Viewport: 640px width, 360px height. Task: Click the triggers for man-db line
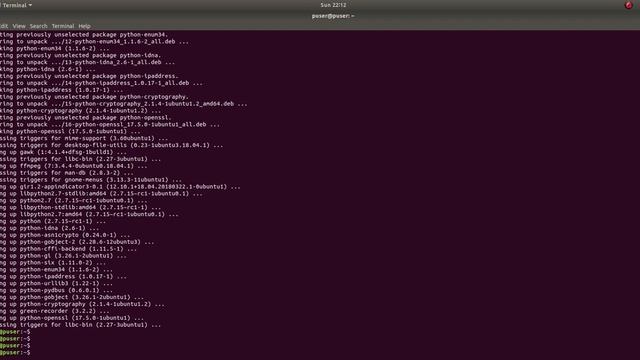pyautogui.click(x=67, y=173)
